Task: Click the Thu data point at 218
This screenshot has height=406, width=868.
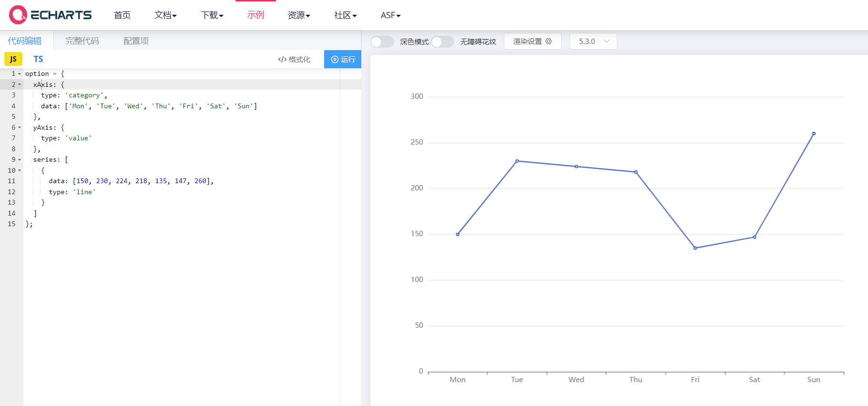Action: [636, 172]
